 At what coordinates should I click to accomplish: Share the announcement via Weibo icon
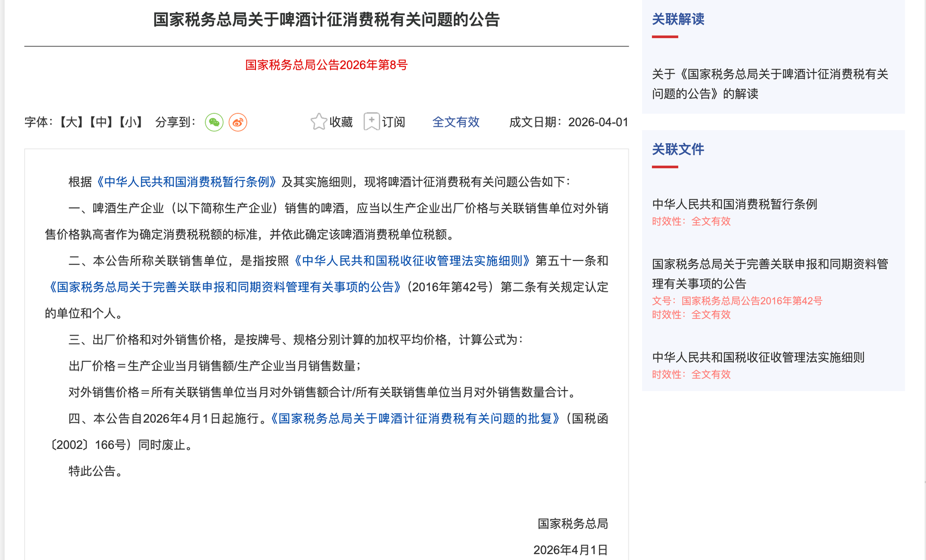click(x=238, y=122)
